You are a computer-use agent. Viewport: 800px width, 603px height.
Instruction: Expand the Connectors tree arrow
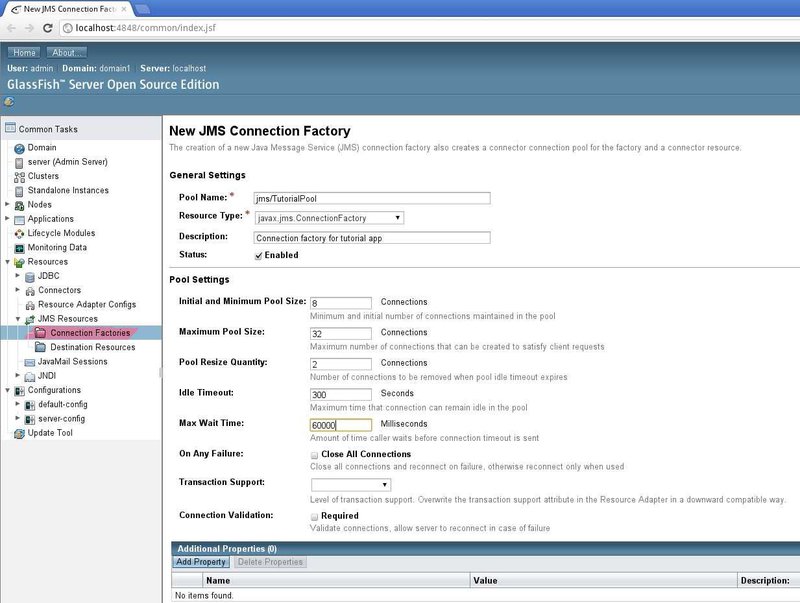(x=18, y=290)
